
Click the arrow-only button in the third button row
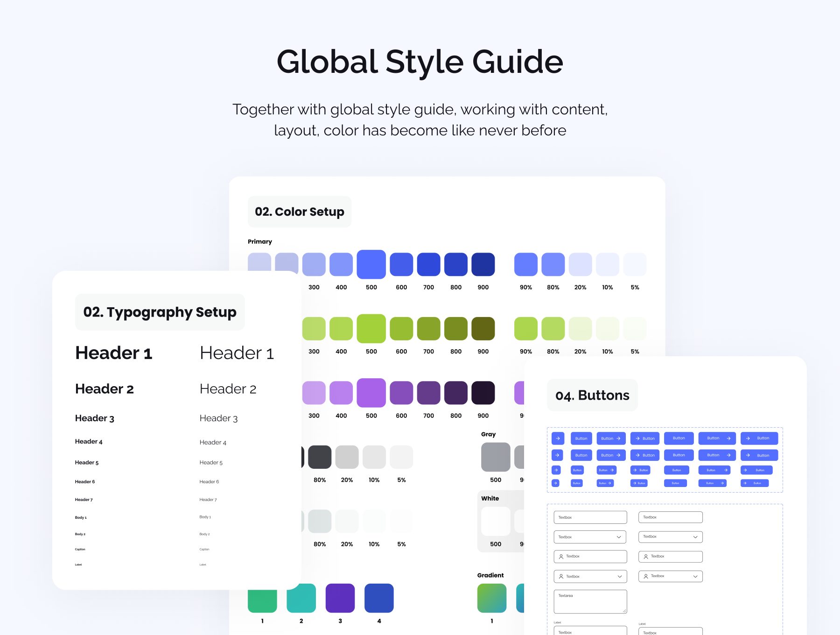click(556, 470)
